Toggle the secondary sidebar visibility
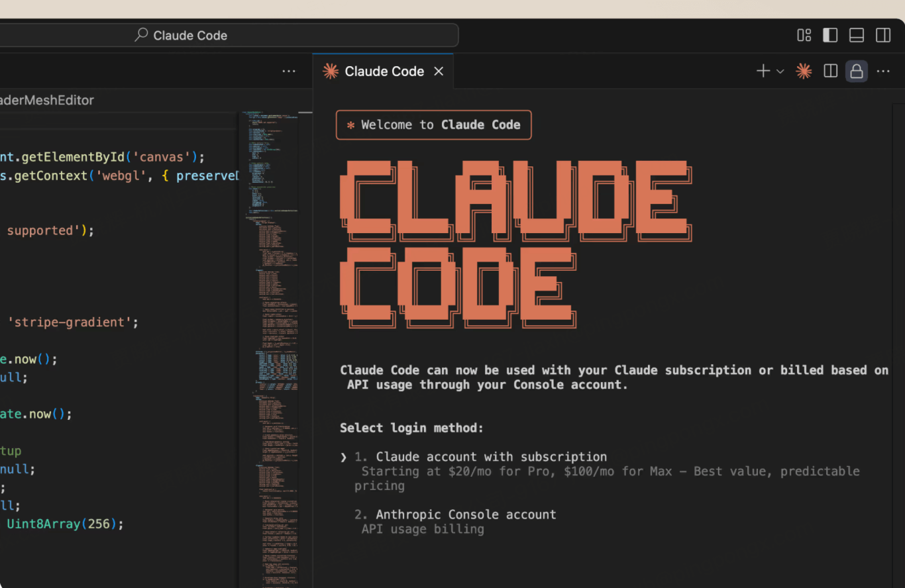Screen dimensions: 905x588 coord(883,35)
